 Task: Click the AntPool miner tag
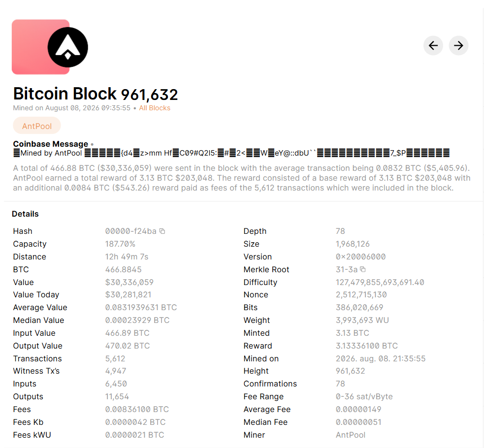(x=37, y=126)
